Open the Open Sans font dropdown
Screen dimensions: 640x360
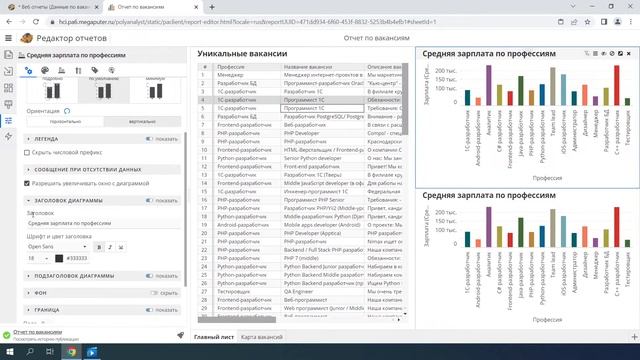point(57,247)
